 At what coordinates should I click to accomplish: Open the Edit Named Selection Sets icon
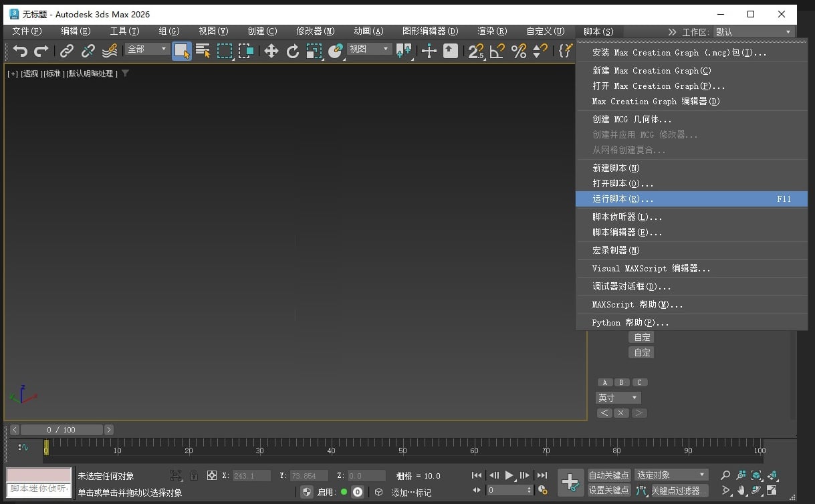[x=565, y=51]
